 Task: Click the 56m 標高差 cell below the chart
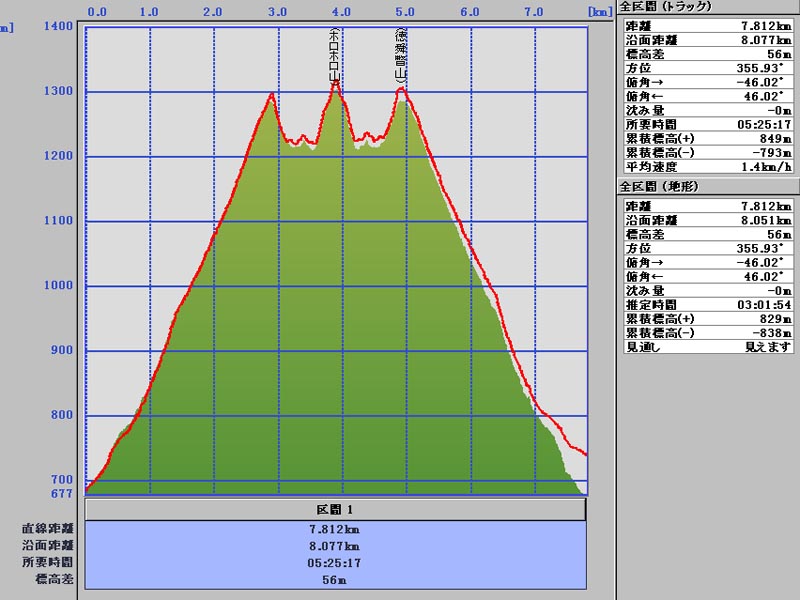coord(335,579)
